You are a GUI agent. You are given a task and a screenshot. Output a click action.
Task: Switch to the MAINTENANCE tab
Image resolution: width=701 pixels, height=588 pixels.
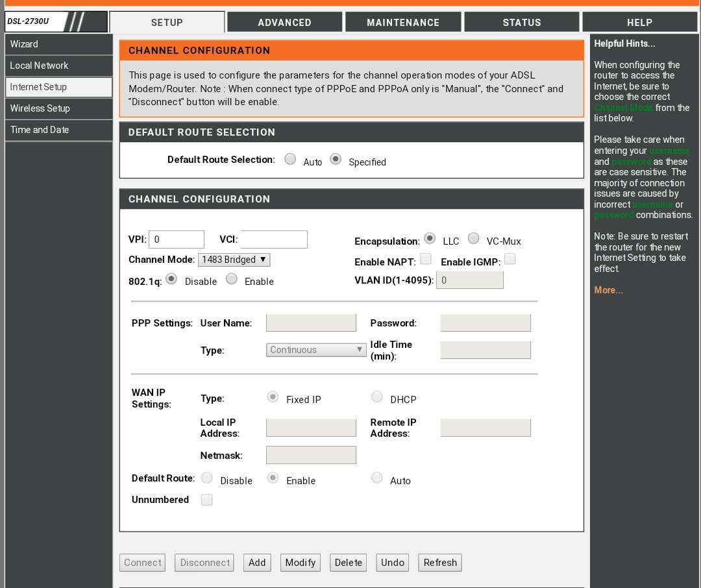402,22
